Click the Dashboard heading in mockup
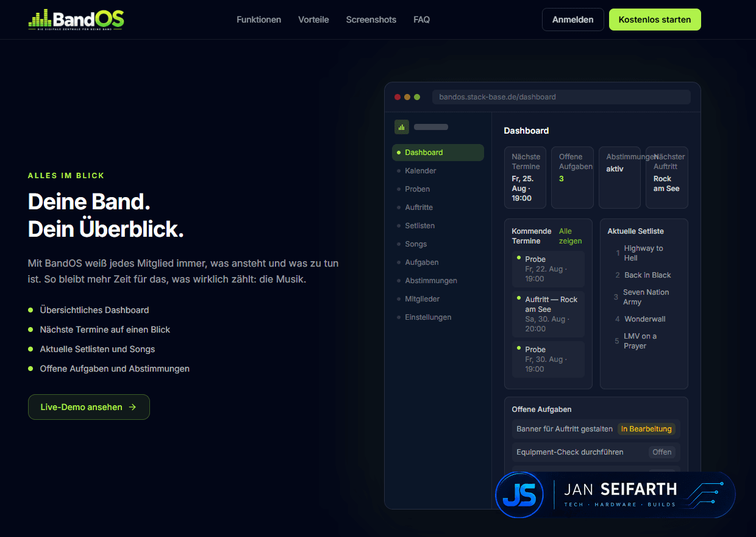This screenshot has width=756, height=537. 526,131
